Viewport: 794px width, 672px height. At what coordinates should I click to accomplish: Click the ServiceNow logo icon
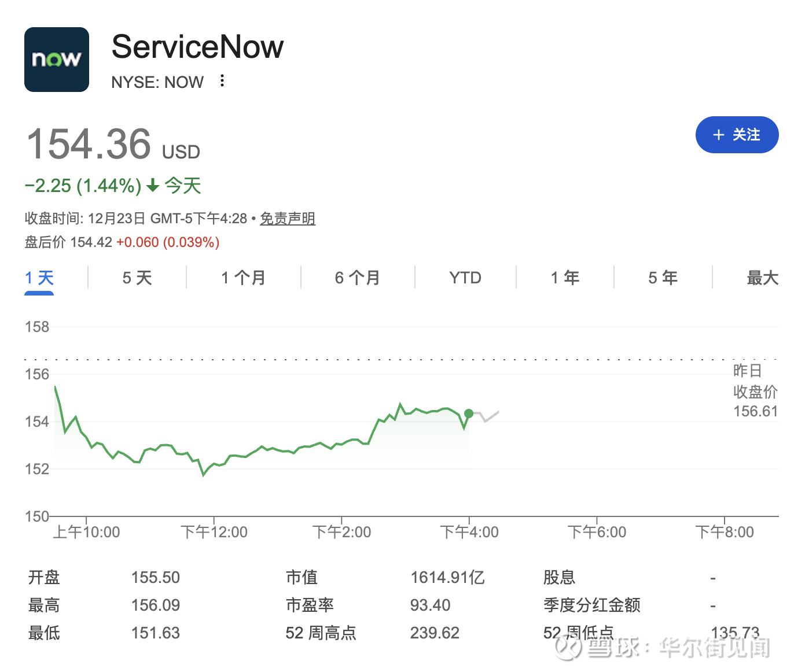pyautogui.click(x=57, y=60)
